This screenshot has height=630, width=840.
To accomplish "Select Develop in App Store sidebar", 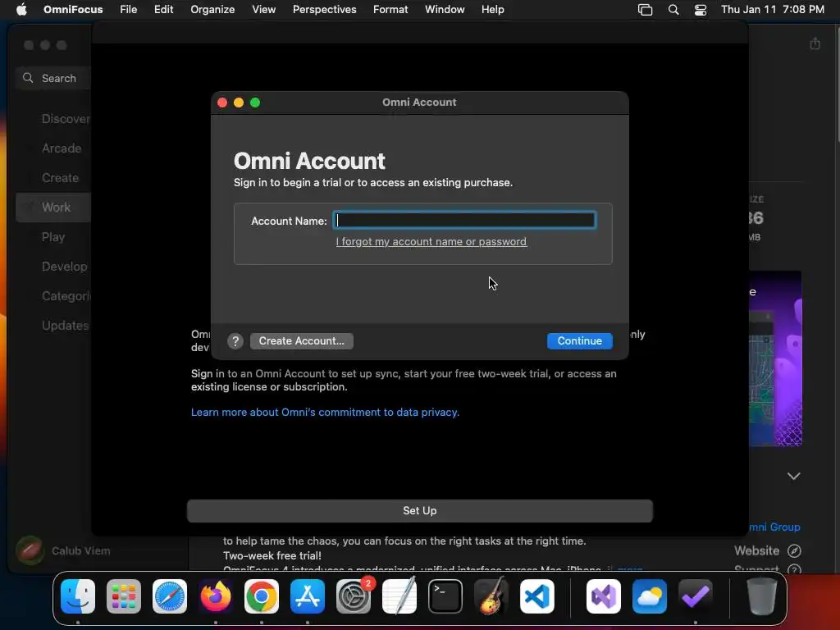I will point(64,267).
